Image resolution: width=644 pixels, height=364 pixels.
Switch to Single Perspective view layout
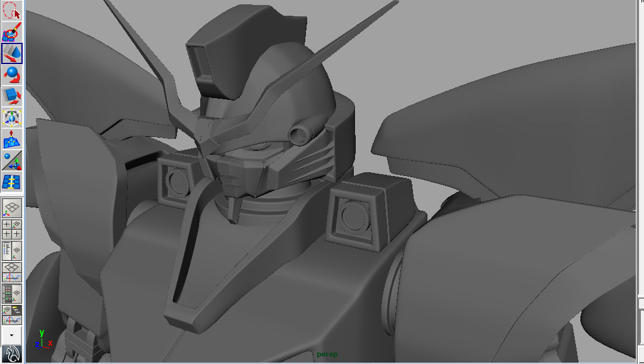tap(11, 208)
